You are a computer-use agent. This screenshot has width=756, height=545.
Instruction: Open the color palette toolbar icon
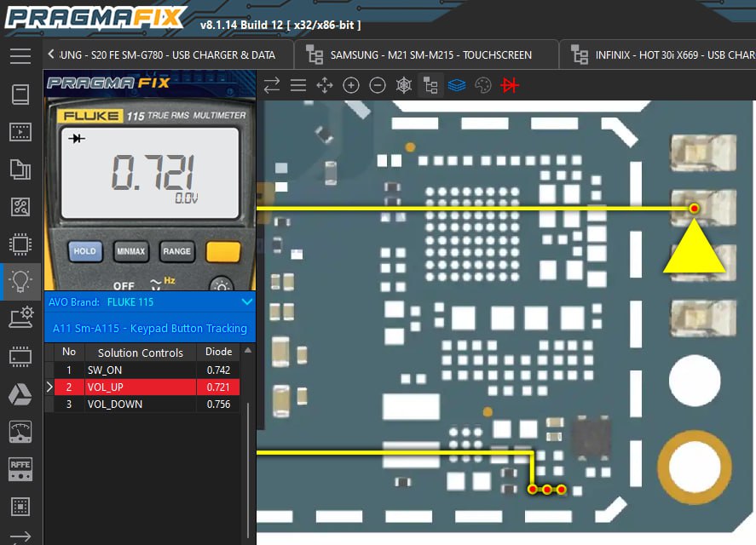[483, 85]
